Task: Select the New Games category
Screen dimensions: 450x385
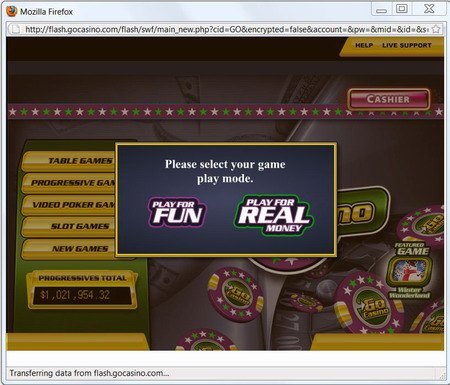Action: point(69,249)
